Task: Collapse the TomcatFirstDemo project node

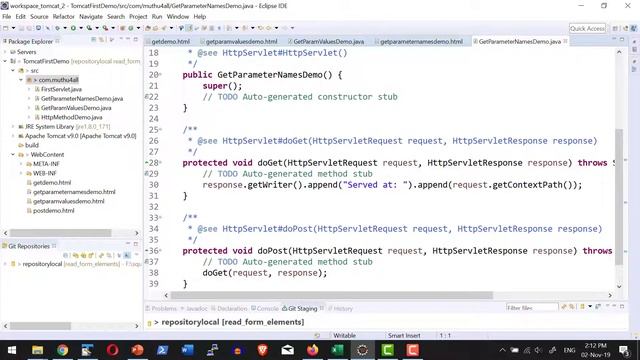Action: (5, 61)
